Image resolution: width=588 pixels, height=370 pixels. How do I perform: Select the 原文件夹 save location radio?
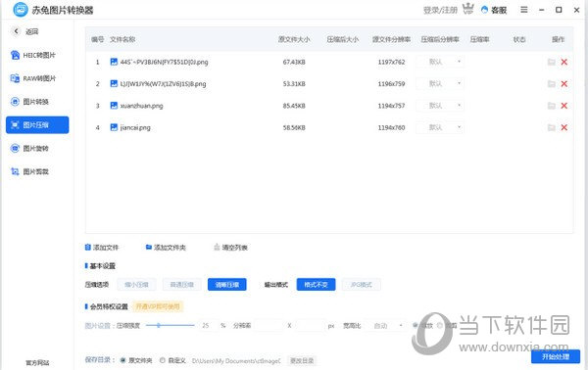pyautogui.click(x=122, y=360)
